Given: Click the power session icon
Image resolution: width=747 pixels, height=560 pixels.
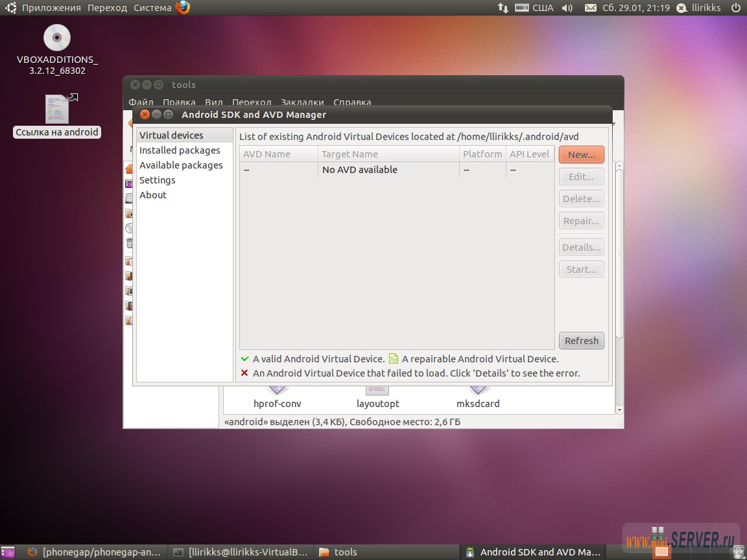Looking at the screenshot, I should click(735, 8).
